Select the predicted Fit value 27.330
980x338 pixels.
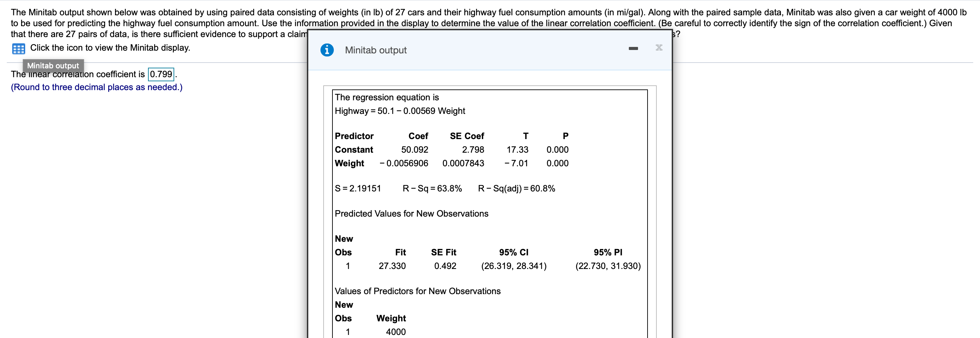pyautogui.click(x=392, y=266)
